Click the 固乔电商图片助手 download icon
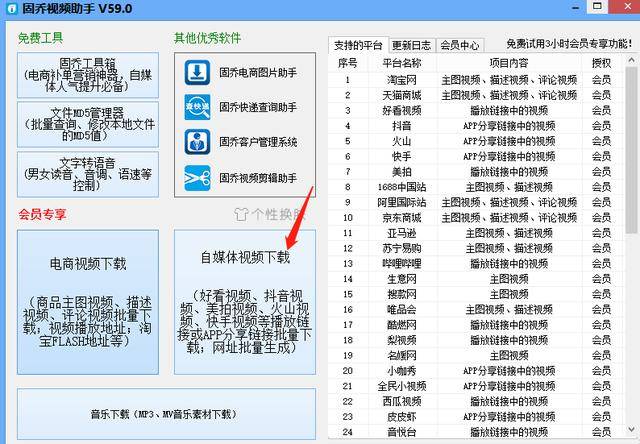 tap(196, 73)
